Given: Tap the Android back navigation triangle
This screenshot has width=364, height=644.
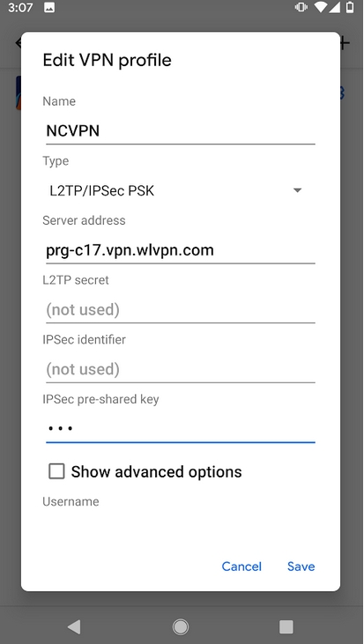Looking at the screenshot, I should (74, 626).
